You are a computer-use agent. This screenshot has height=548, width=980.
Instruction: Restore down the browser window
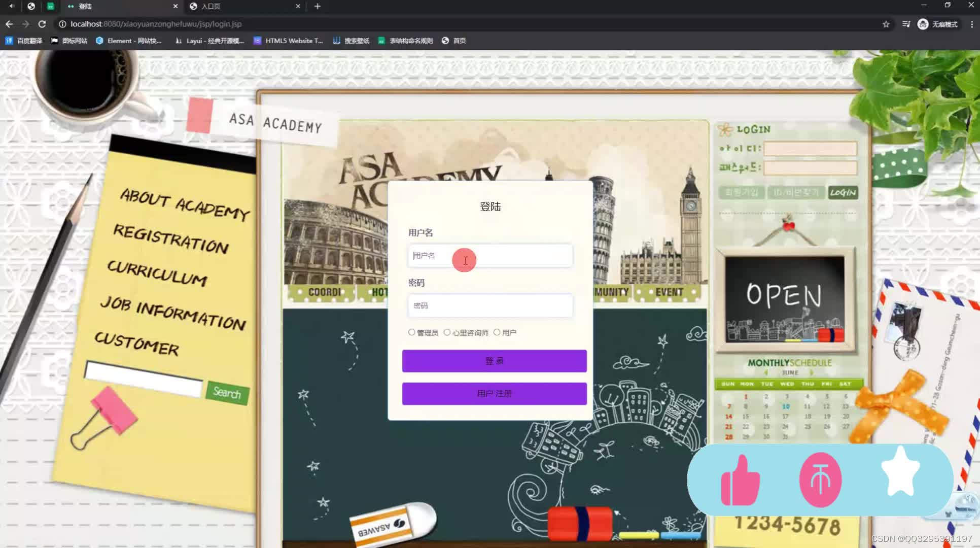(x=947, y=5)
